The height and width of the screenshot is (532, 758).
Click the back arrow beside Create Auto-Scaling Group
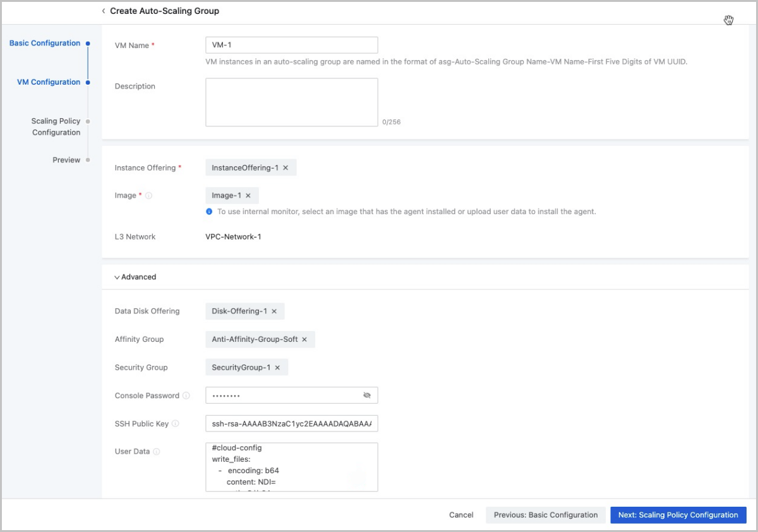point(104,11)
